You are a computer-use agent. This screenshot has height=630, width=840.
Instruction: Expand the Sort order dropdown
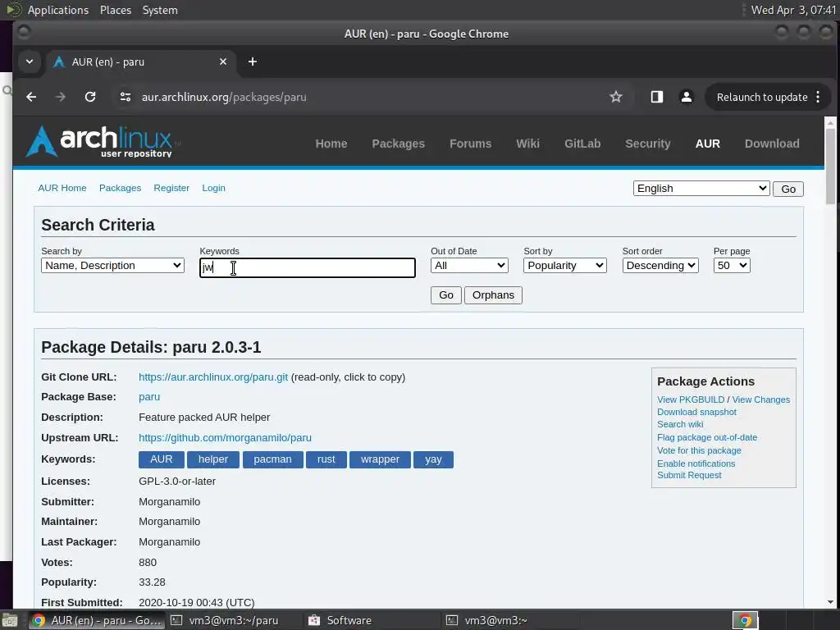point(660,266)
